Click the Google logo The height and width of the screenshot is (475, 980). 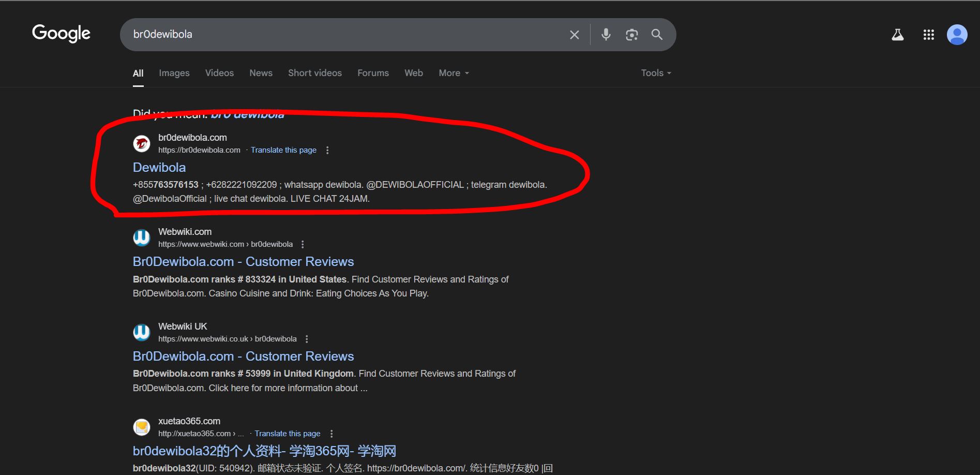point(61,34)
